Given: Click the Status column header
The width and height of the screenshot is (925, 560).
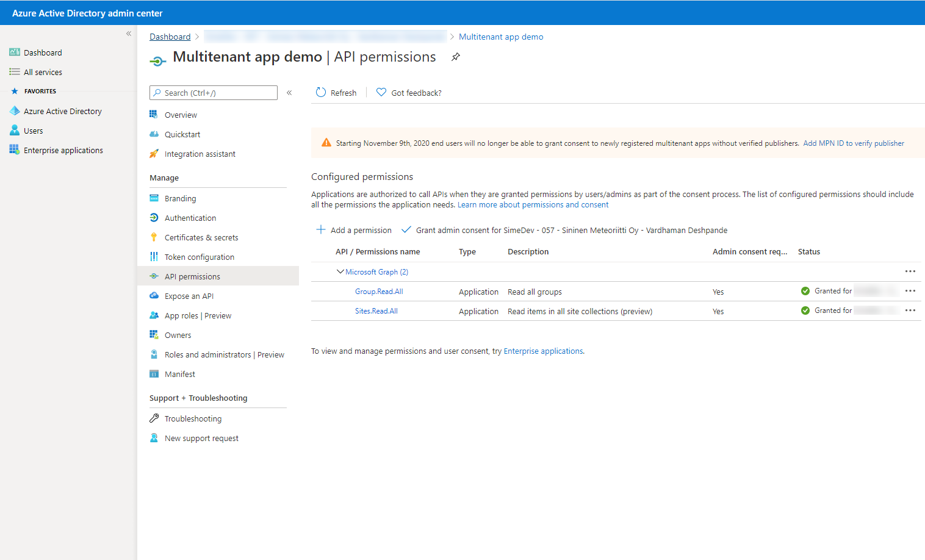Looking at the screenshot, I should click(809, 251).
